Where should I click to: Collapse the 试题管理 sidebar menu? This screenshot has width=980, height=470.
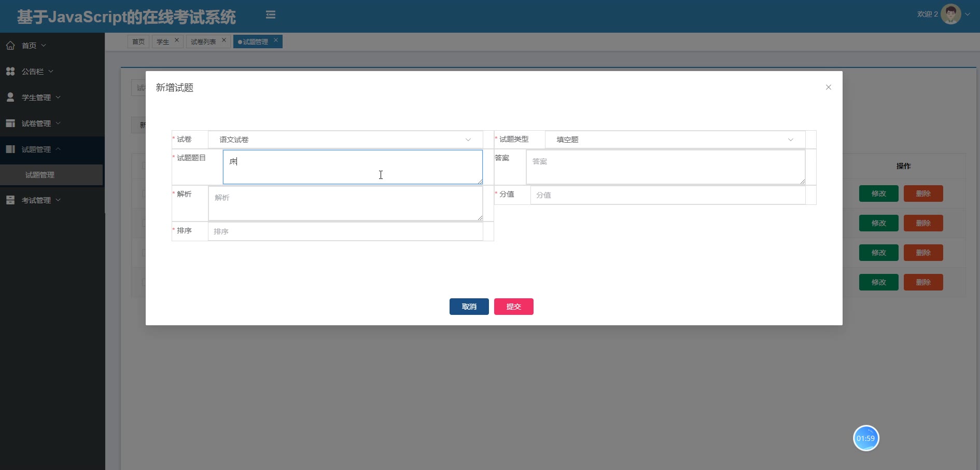52,149
